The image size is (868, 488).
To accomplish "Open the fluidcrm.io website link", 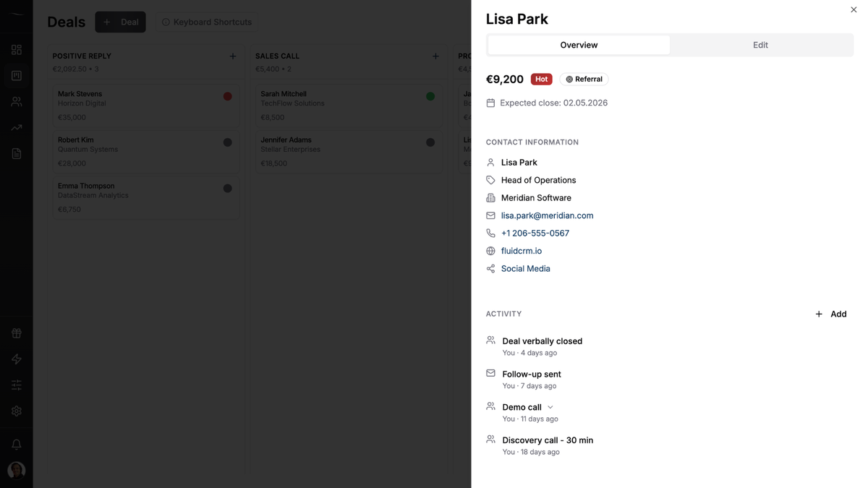I will pyautogui.click(x=522, y=251).
